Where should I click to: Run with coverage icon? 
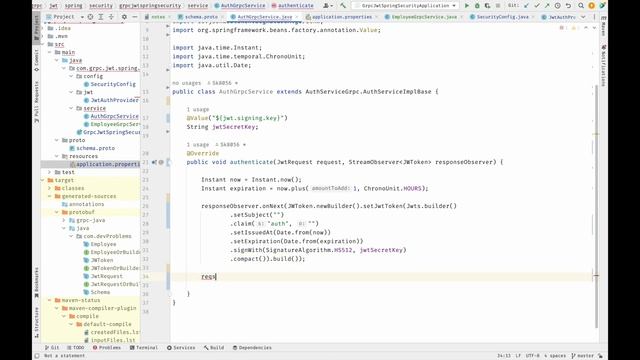pyautogui.click(x=487, y=6)
